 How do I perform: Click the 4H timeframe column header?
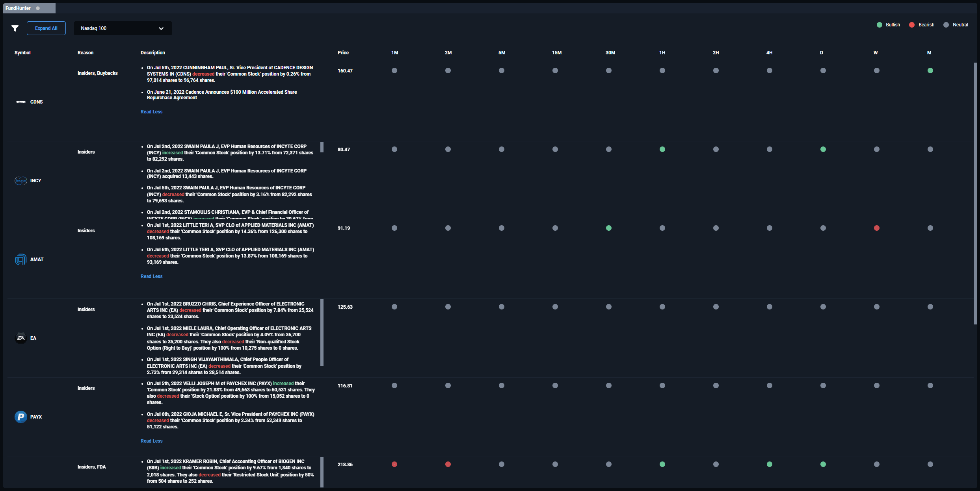770,53
